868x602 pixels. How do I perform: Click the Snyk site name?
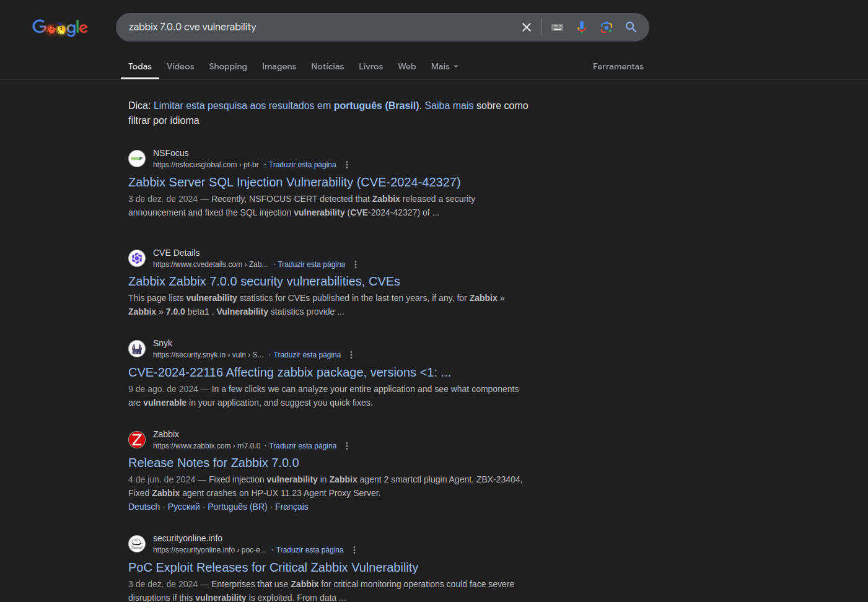coord(163,343)
